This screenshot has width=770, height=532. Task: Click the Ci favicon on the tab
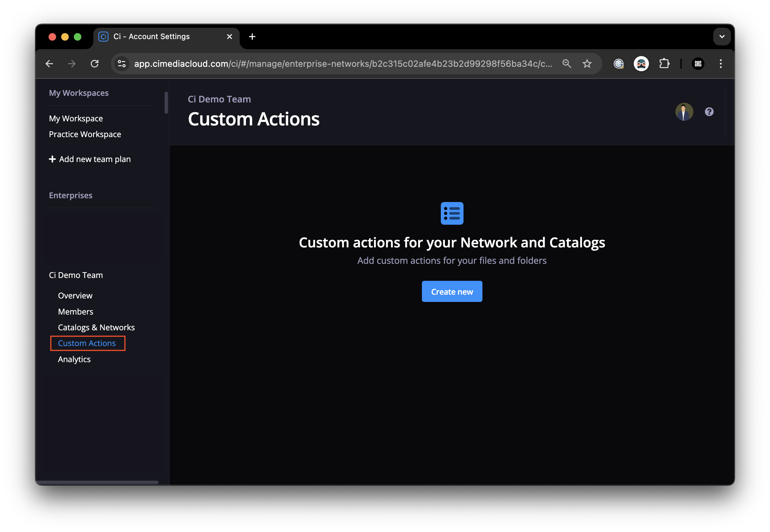(x=103, y=37)
